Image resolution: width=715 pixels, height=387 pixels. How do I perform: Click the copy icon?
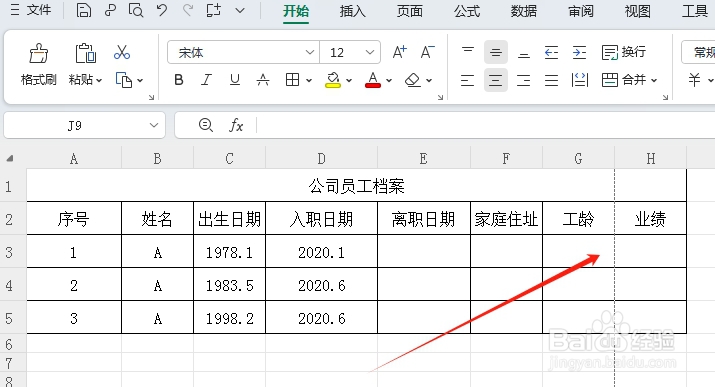point(124,80)
